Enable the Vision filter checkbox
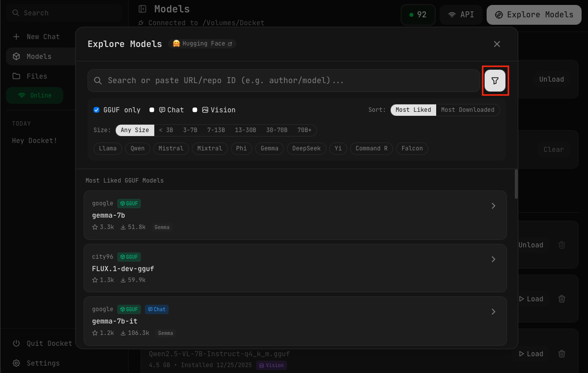 point(195,110)
